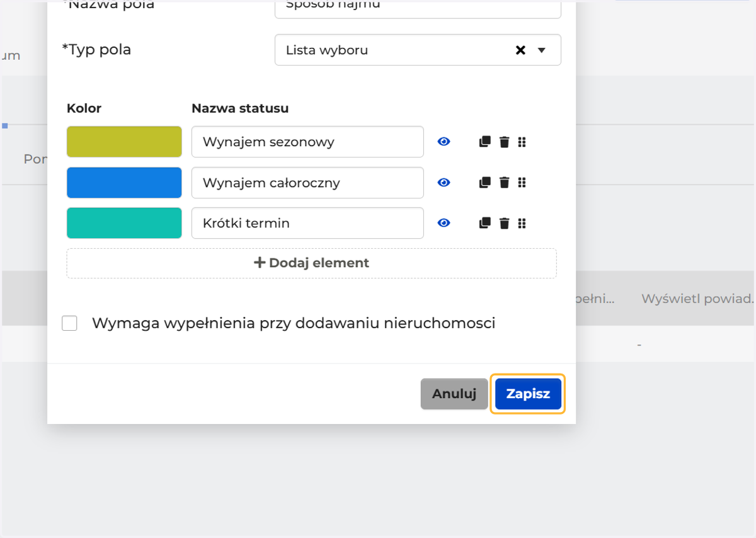This screenshot has width=756, height=538.
Task: Toggle visibility of Wynajem całoroczny
Action: 444,183
